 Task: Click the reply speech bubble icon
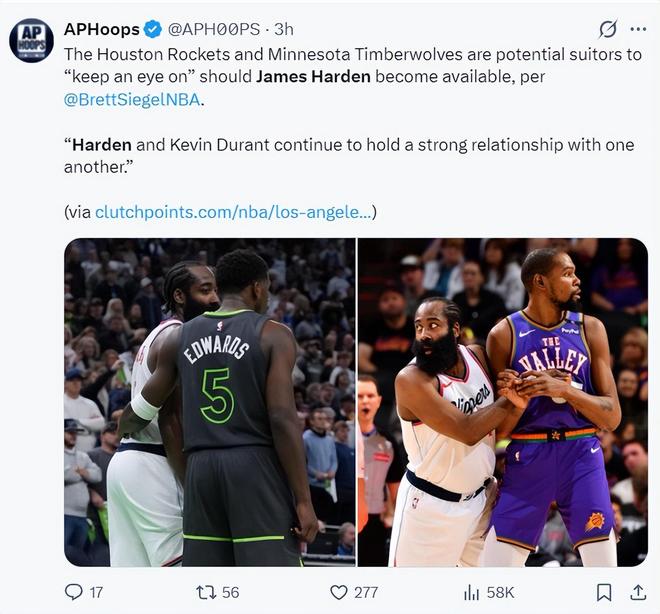pos(74,592)
